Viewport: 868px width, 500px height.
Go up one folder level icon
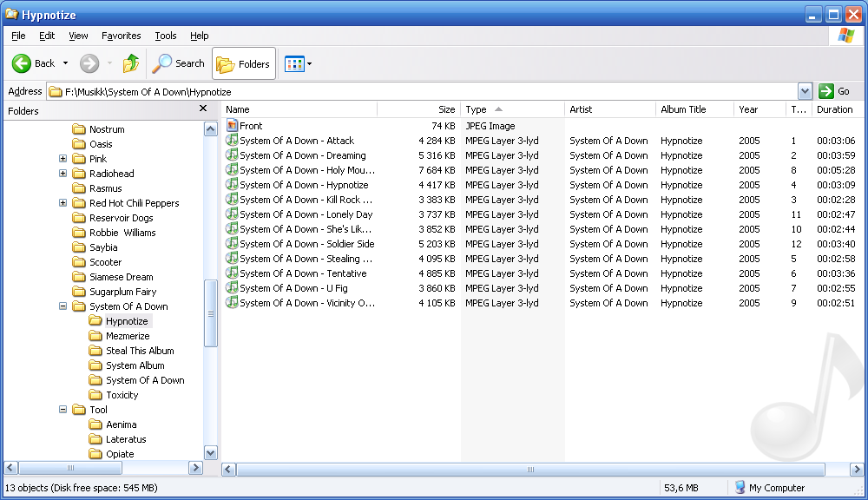coord(131,63)
